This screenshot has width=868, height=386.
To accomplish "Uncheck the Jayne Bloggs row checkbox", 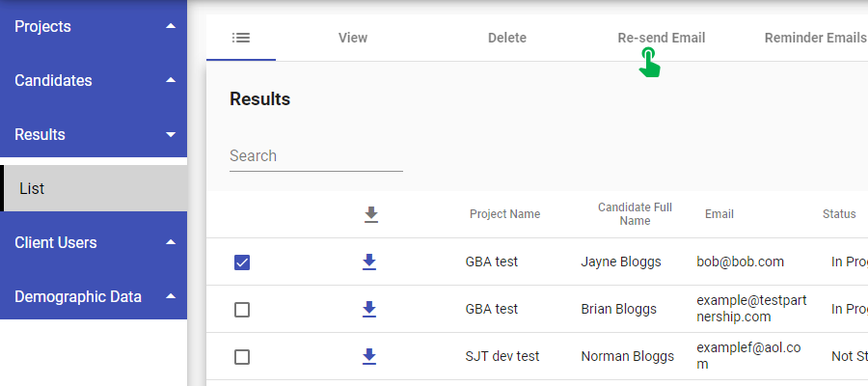I will [x=242, y=262].
